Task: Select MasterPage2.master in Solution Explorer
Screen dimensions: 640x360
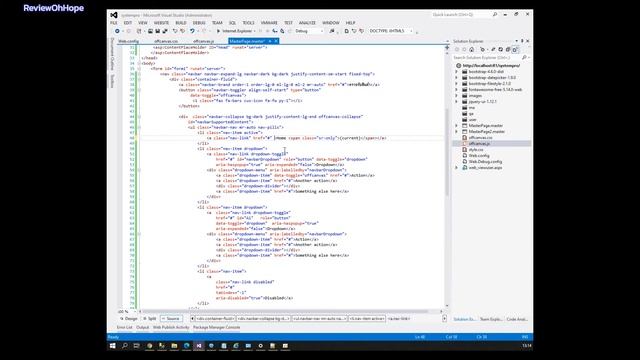Action: (x=487, y=132)
